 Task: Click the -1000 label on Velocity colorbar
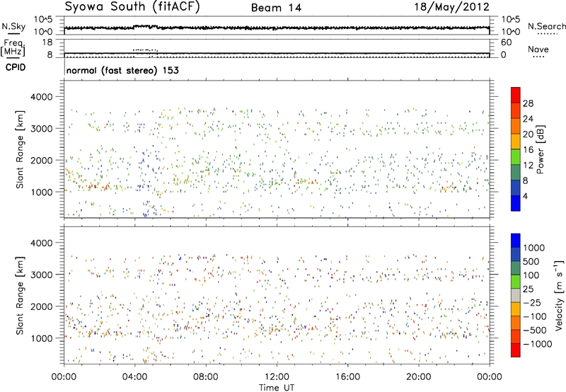(x=537, y=344)
